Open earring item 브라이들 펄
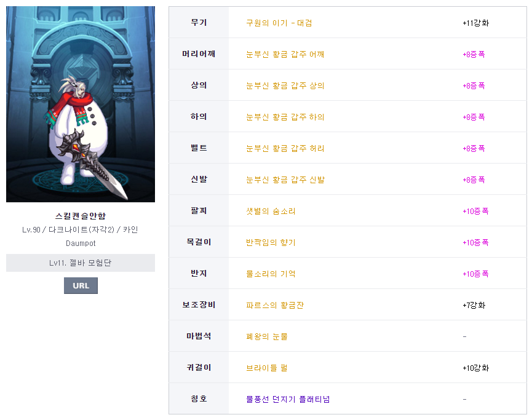This screenshot has width=532, height=420. click(x=266, y=368)
